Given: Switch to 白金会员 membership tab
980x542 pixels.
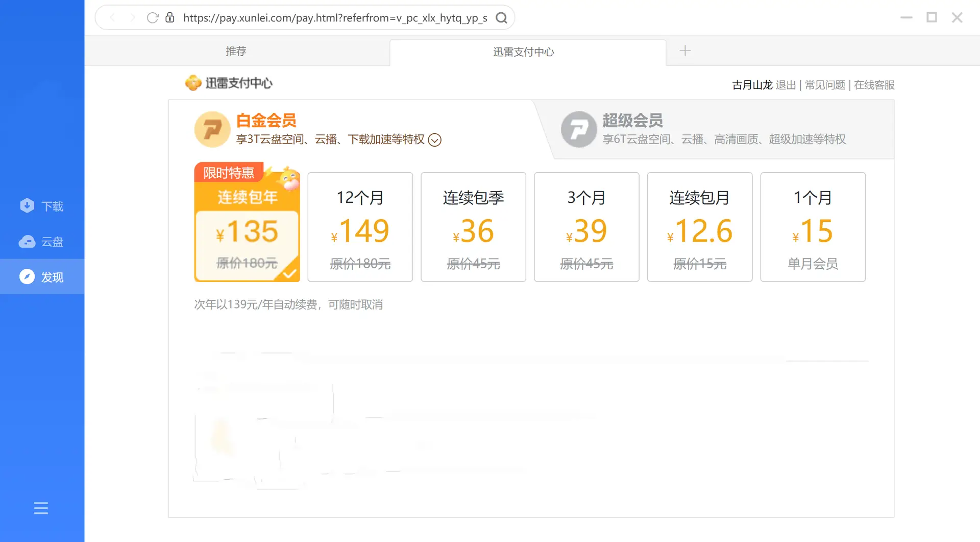Looking at the screenshot, I should point(352,129).
